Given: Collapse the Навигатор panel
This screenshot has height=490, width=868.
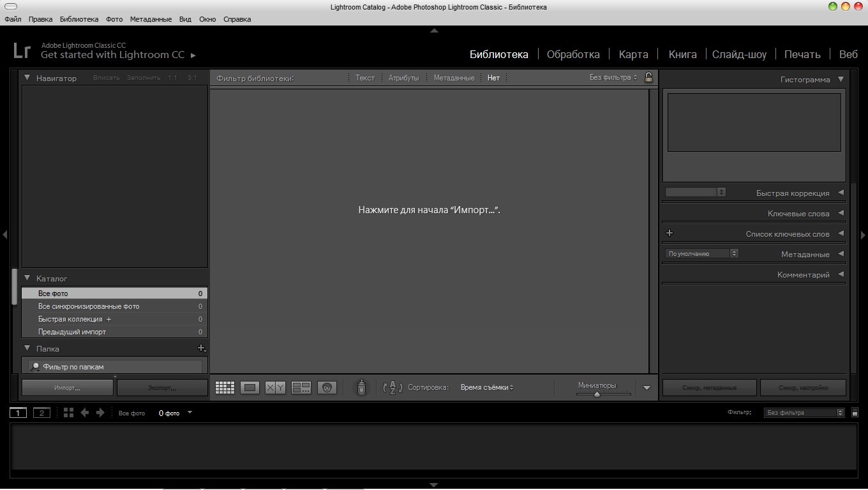Looking at the screenshot, I should click(x=27, y=78).
